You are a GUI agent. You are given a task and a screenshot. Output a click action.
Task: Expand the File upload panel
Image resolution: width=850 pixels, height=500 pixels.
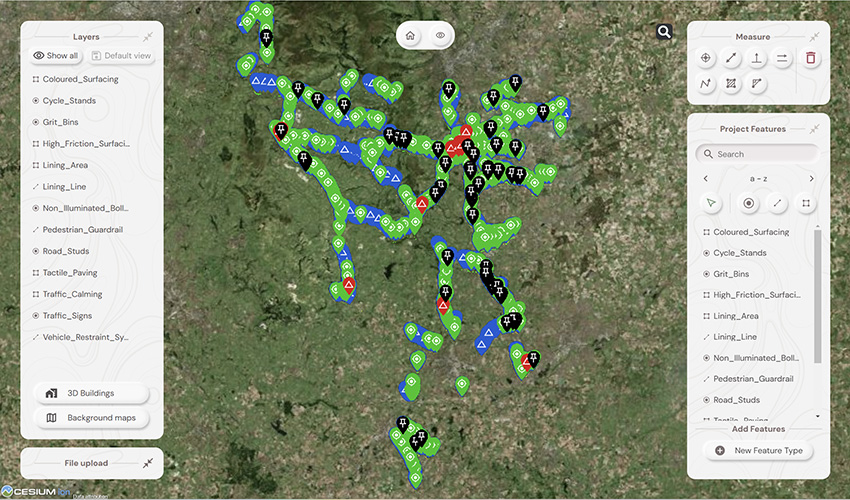147,463
